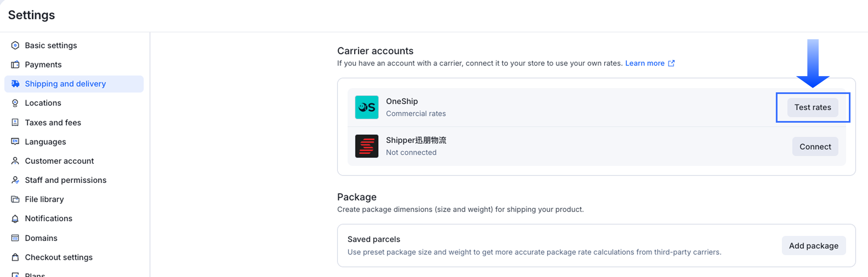The width and height of the screenshot is (868, 277).
Task: Click the external link icon beside Learn more
Action: pos(671,63)
